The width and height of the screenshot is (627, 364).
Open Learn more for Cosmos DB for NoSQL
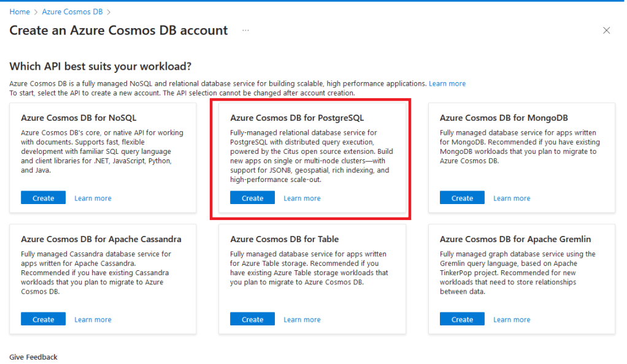(x=93, y=198)
